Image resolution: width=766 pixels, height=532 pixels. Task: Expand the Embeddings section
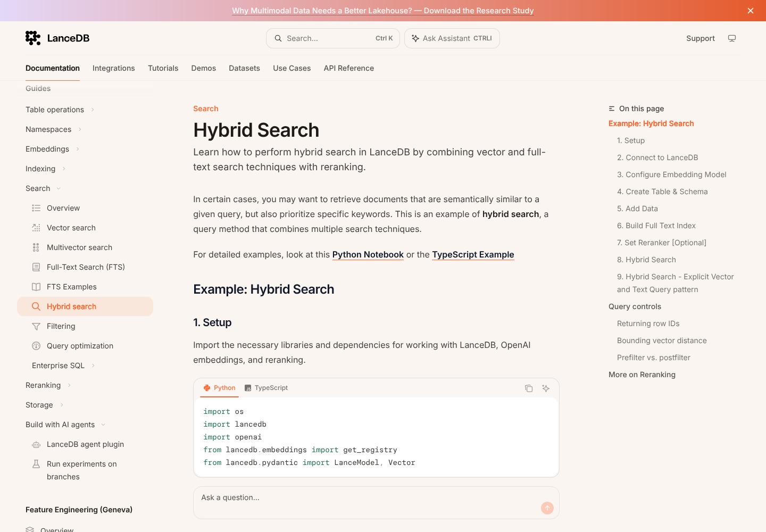78,149
